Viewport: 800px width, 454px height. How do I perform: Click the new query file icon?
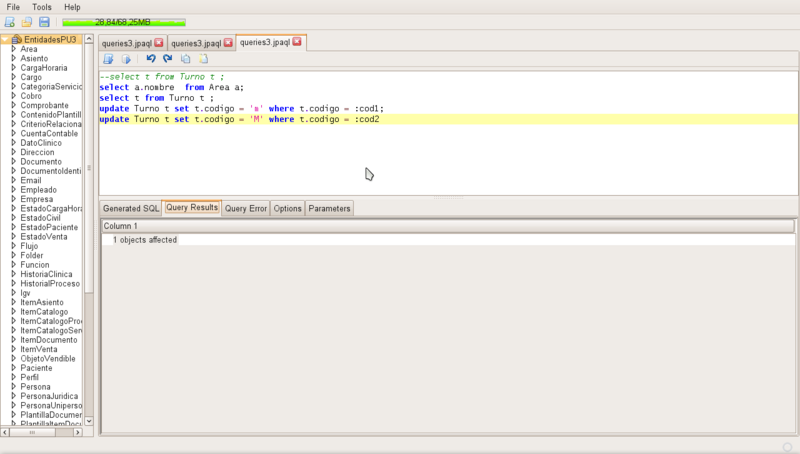(x=9, y=22)
